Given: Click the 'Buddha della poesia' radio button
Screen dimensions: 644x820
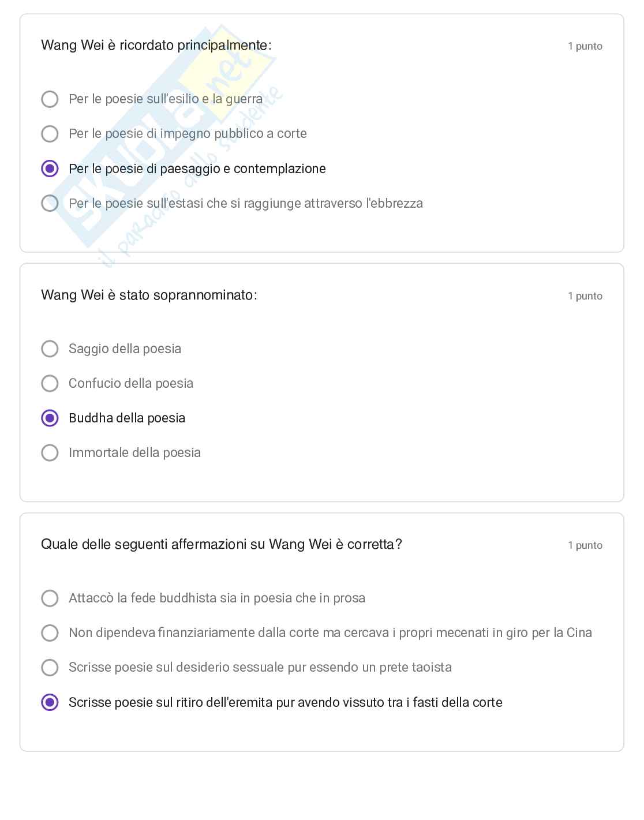Looking at the screenshot, I should pyautogui.click(x=50, y=418).
